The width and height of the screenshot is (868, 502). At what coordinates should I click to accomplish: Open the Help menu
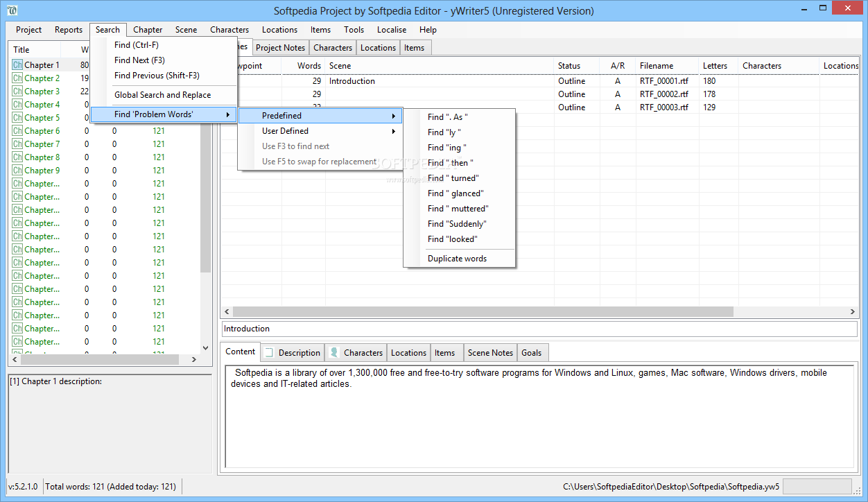(x=428, y=30)
